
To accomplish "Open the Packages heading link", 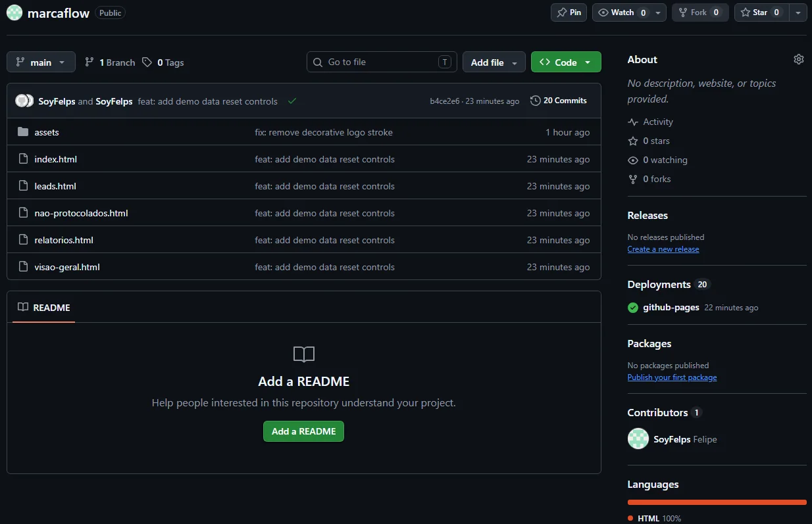I will coord(649,343).
